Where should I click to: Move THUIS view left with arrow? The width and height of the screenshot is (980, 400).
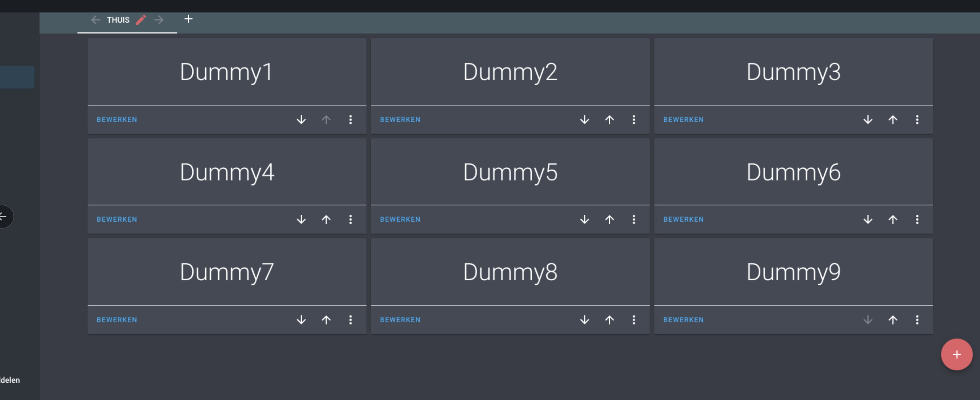(96, 20)
